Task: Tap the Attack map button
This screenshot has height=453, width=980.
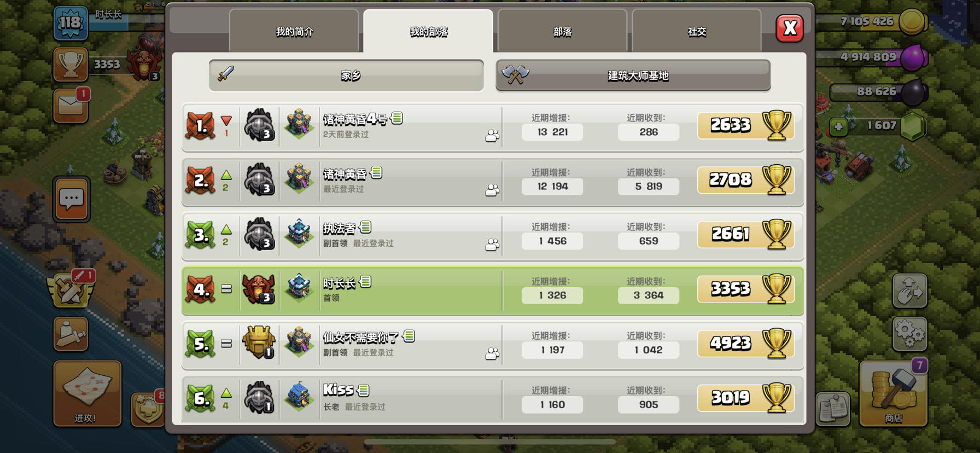Action: 87,393
